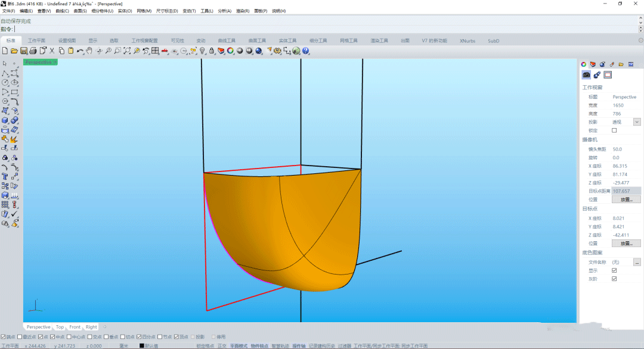Screen dimensions: 644x349
Task: Click the ... browse button for 文件名称
Action: pos(637,262)
